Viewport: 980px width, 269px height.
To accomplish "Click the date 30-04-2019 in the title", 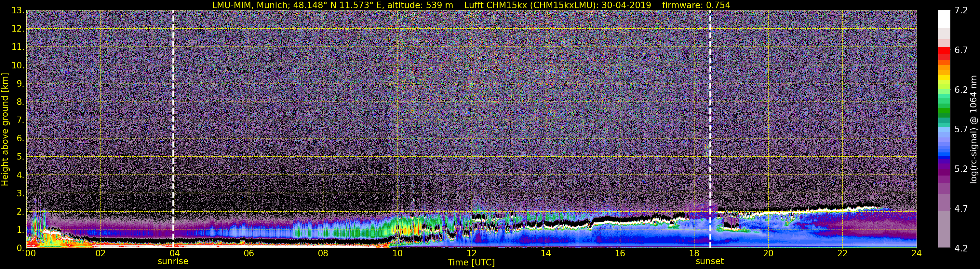I will point(626,5).
